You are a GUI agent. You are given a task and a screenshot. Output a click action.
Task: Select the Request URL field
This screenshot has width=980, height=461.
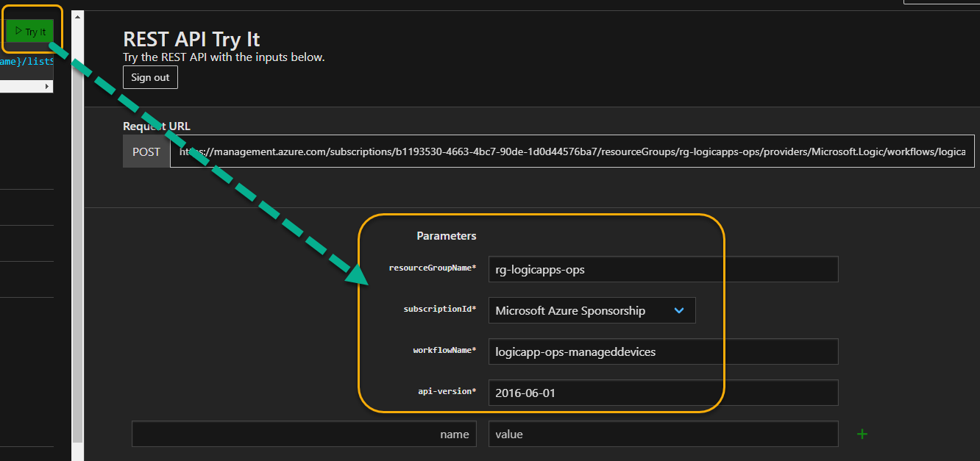[x=572, y=151]
